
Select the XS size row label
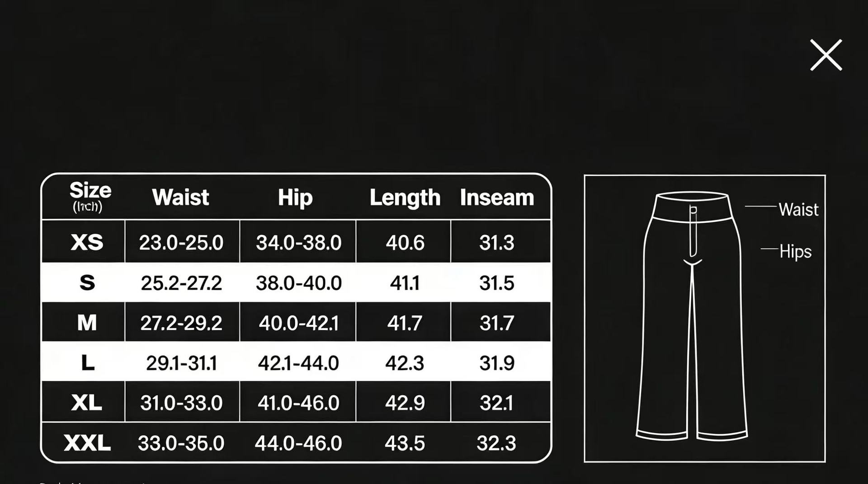point(87,243)
